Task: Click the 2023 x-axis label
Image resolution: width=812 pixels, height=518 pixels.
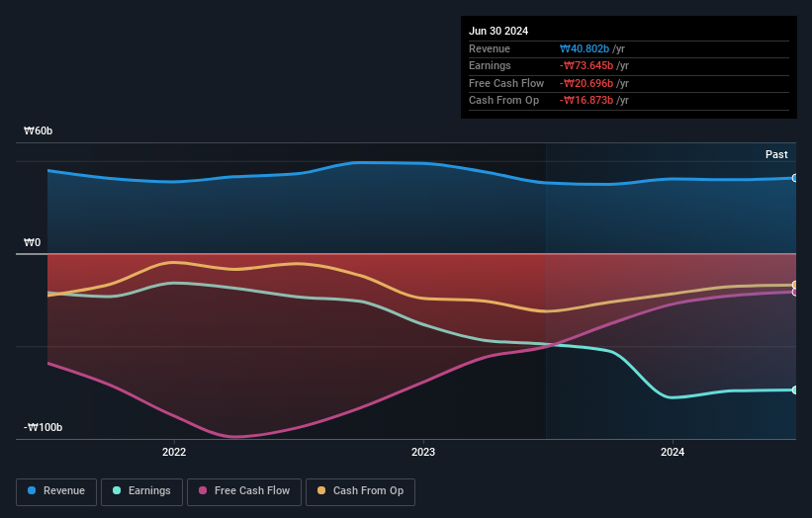Action: pyautogui.click(x=423, y=453)
